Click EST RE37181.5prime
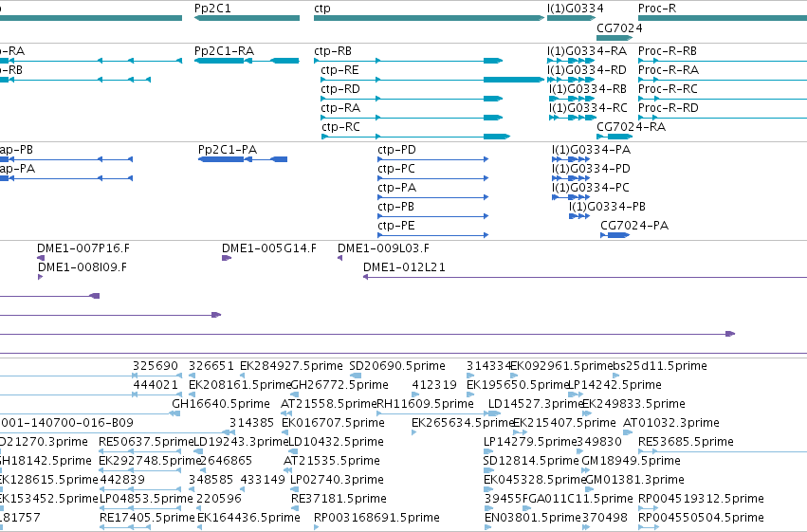 coord(339,499)
